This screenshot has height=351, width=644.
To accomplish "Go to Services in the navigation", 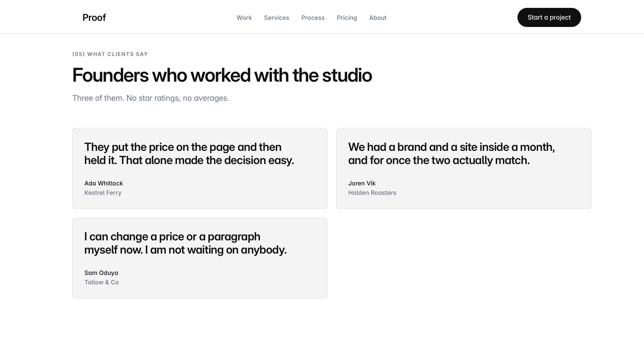I will tap(276, 18).
